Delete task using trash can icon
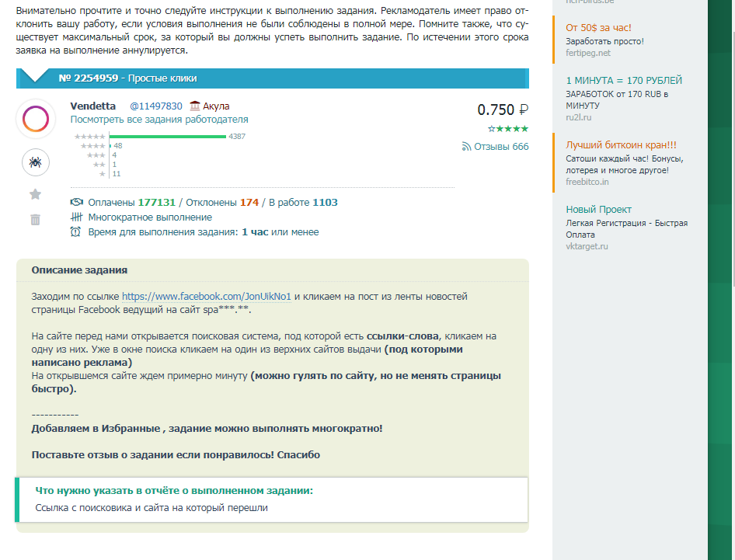Screen dimensions: 735x560 35,219
